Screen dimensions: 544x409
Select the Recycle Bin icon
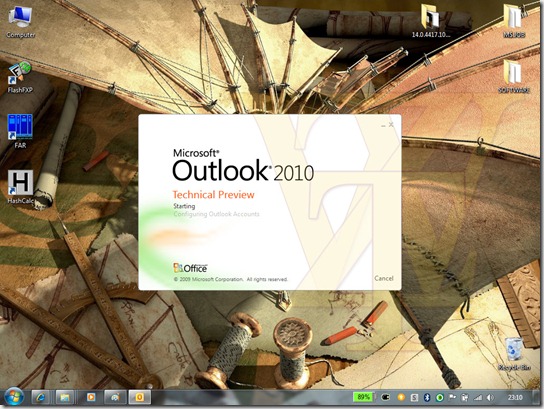point(514,354)
